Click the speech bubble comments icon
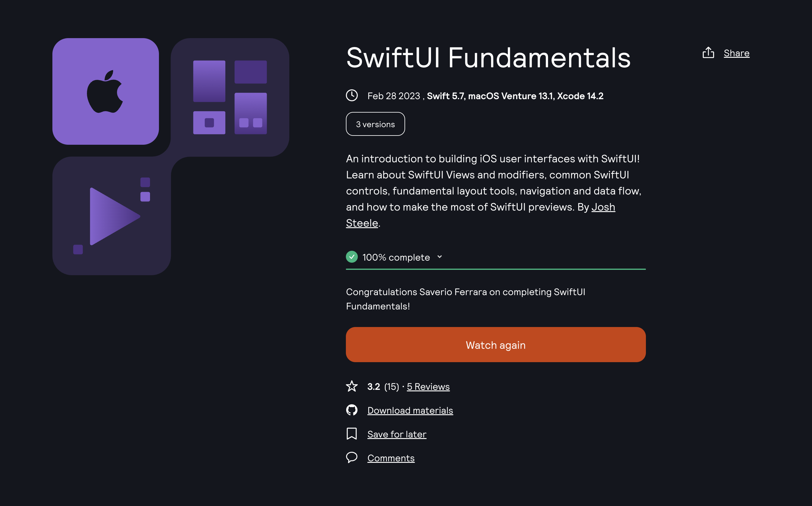The width and height of the screenshot is (812, 506). [x=352, y=457]
